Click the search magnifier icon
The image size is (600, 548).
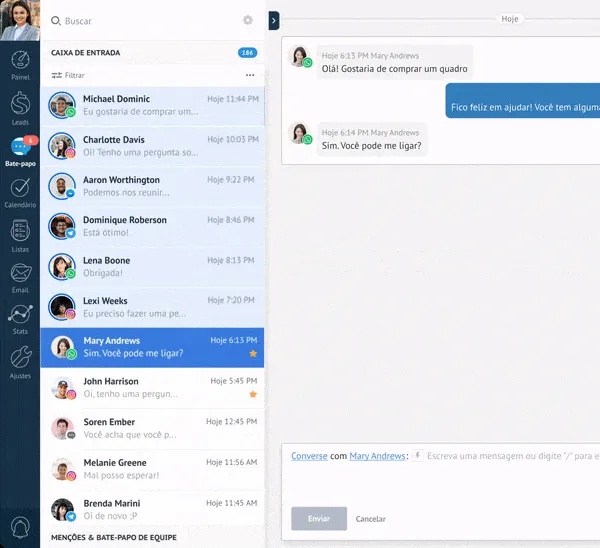point(56,21)
